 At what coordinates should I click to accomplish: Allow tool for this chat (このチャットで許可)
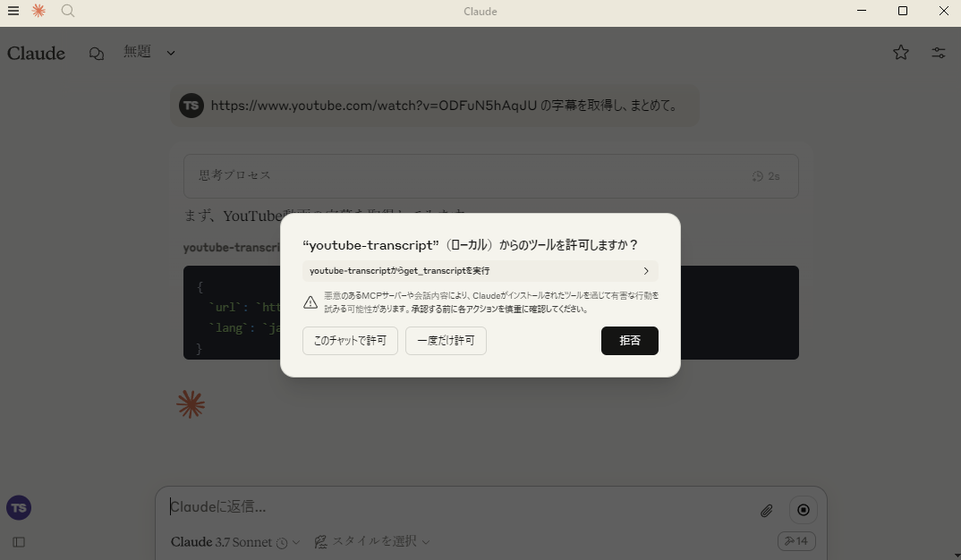point(350,341)
